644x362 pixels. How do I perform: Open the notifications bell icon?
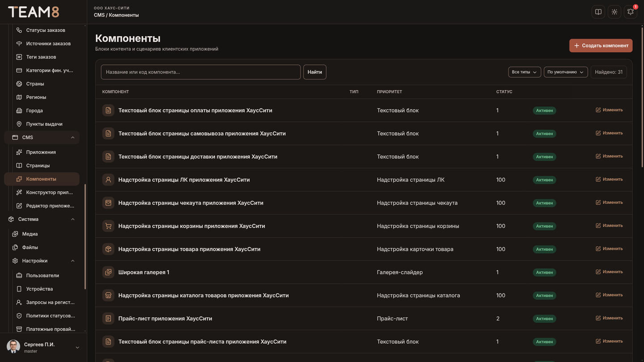631,12
